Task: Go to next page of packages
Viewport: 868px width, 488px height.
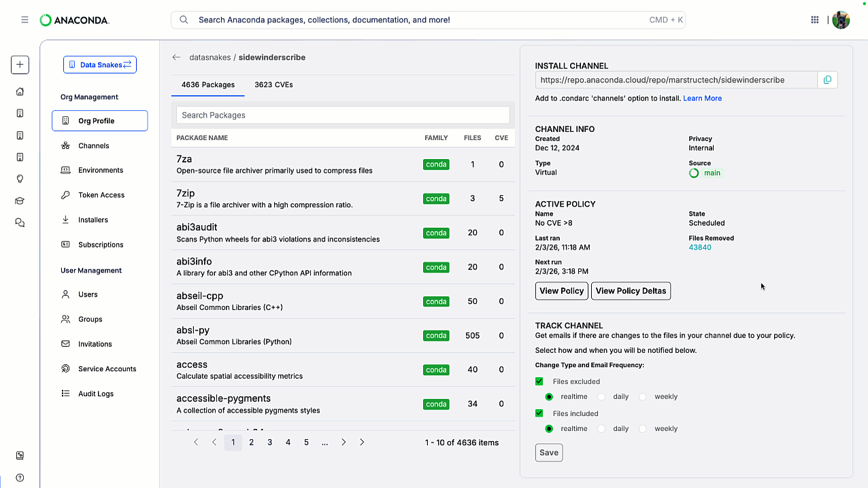Action: 344,442
